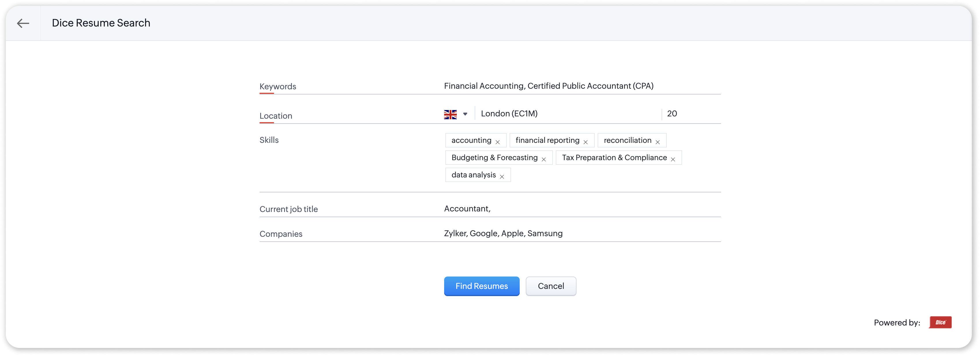Screen dimensions: 980x356
Task: Remove Tax Preparation & Compliance tag
Action: click(673, 160)
